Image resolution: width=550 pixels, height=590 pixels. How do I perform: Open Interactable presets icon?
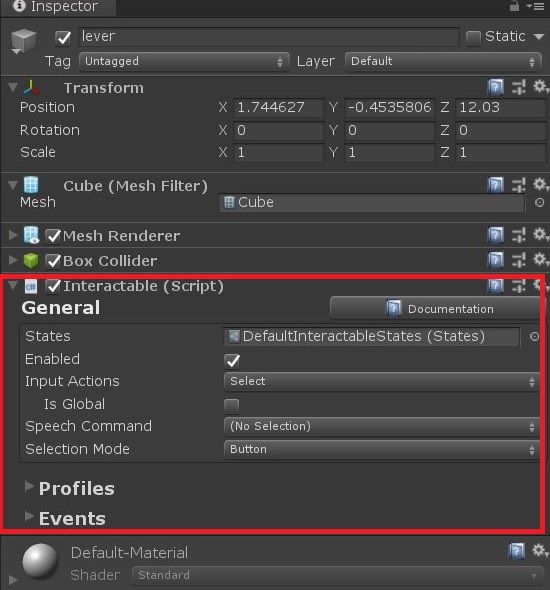[x=518, y=286]
